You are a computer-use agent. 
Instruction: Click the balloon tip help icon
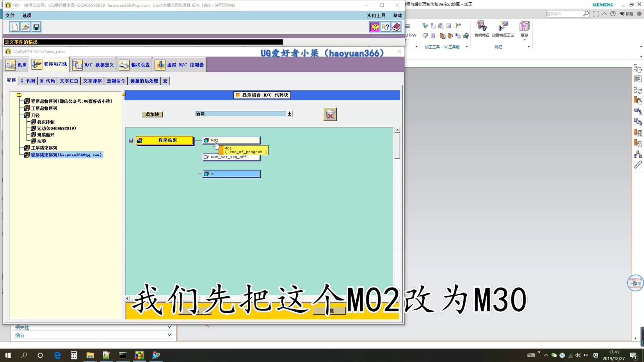tap(375, 27)
